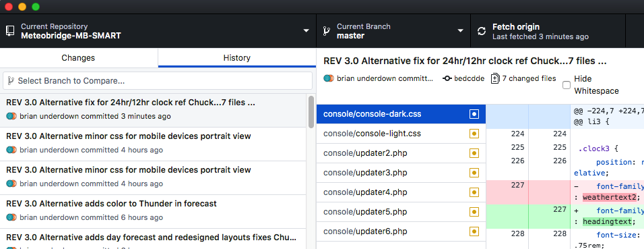
Task: Toggle the Hide Whitespace checkbox
Action: [567, 85]
